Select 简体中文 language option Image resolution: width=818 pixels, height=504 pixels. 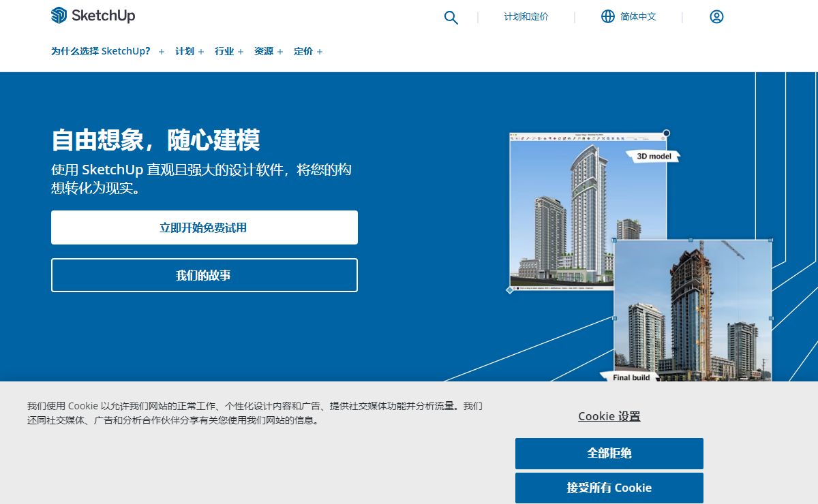(638, 16)
